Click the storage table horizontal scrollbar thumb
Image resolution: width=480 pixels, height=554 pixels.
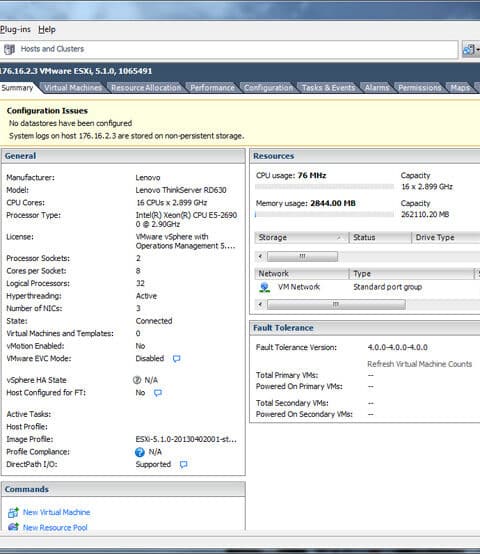(x=302, y=256)
